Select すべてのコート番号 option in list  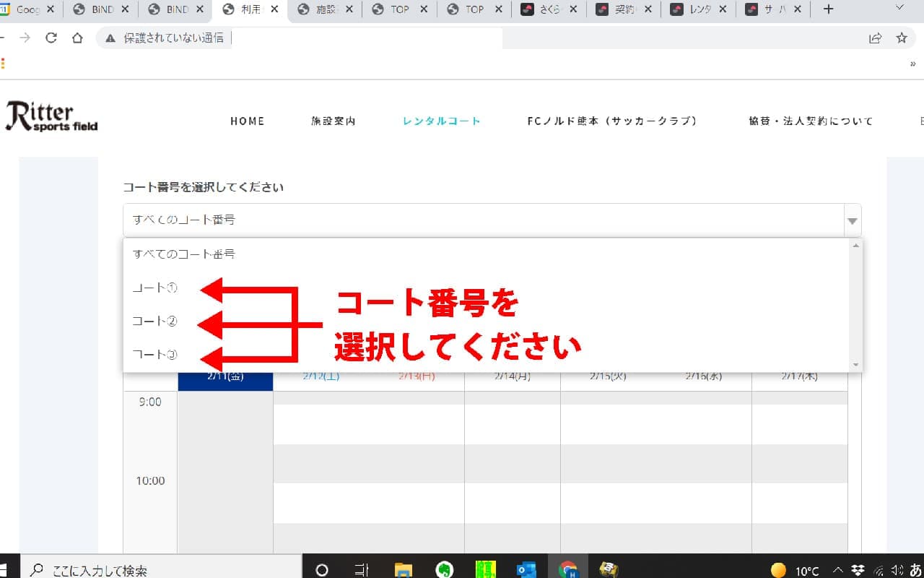(x=184, y=254)
